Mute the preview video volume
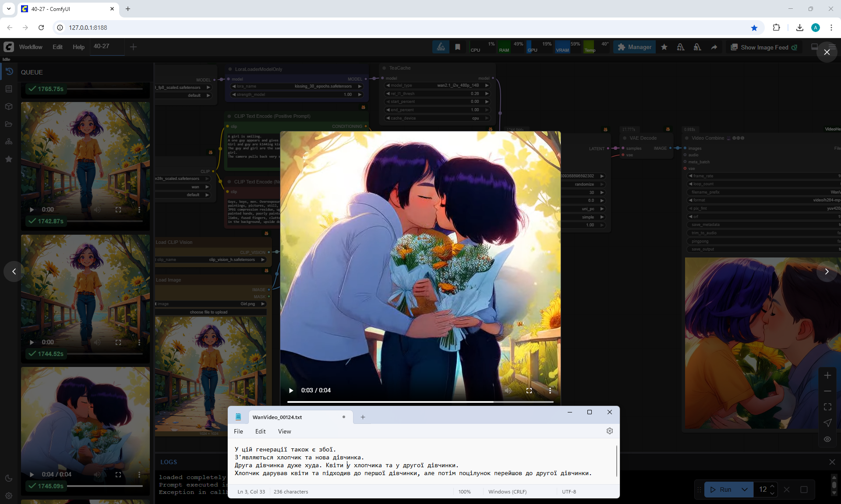The width and height of the screenshot is (841, 504). [508, 390]
